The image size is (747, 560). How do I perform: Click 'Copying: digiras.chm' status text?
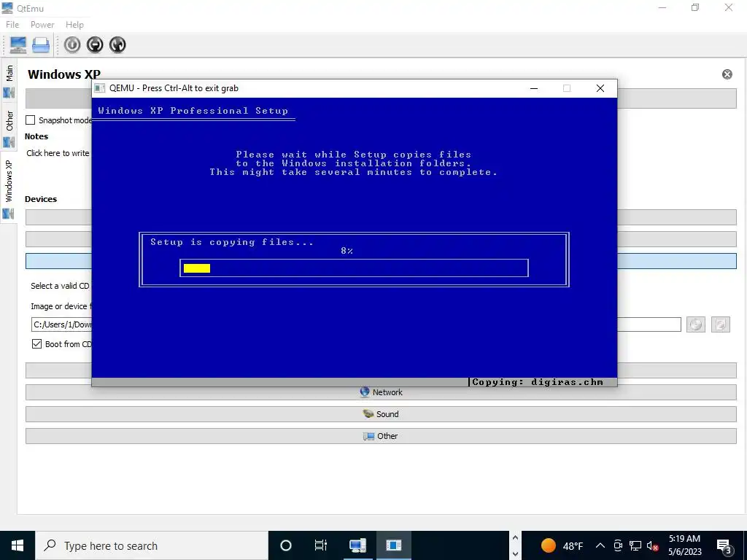pos(538,382)
